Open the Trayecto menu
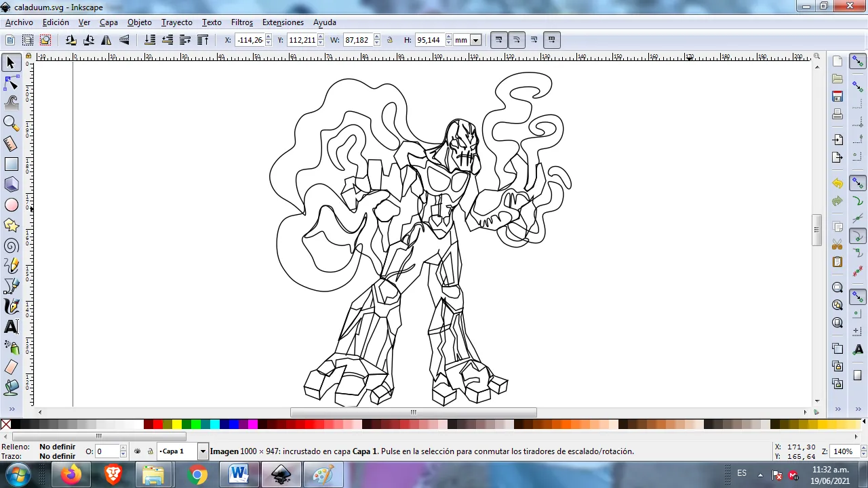868x488 pixels. point(176,22)
